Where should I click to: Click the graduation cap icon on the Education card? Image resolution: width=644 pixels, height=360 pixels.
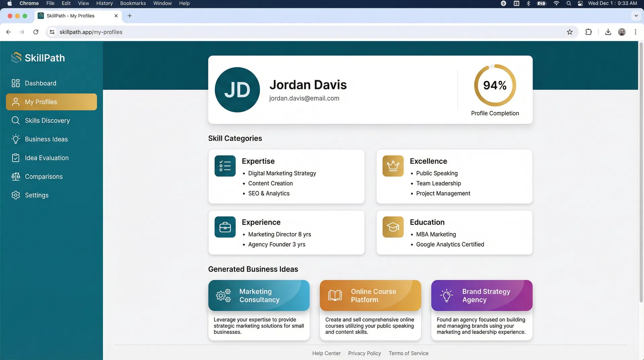click(392, 227)
